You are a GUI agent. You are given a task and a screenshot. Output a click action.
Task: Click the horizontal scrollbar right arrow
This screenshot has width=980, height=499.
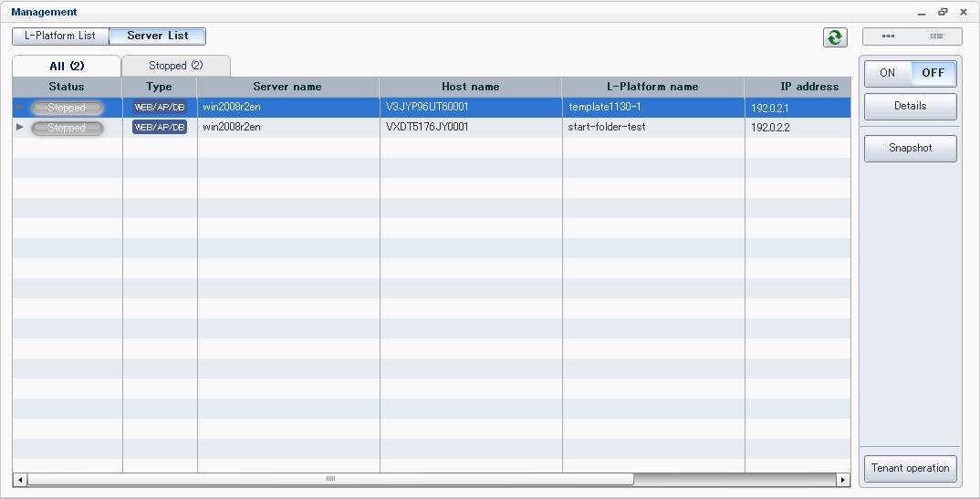click(x=843, y=479)
